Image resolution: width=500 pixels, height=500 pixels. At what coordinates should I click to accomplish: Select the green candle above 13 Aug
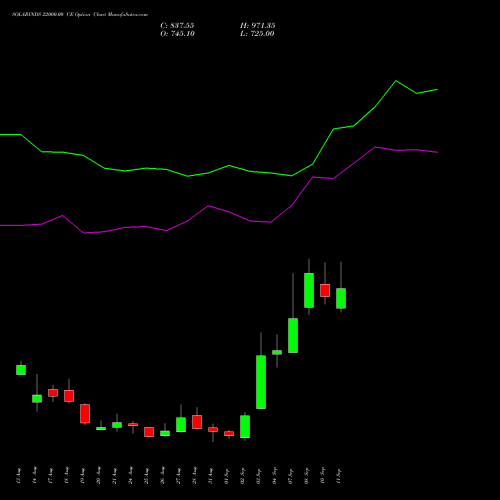pyautogui.click(x=21, y=370)
